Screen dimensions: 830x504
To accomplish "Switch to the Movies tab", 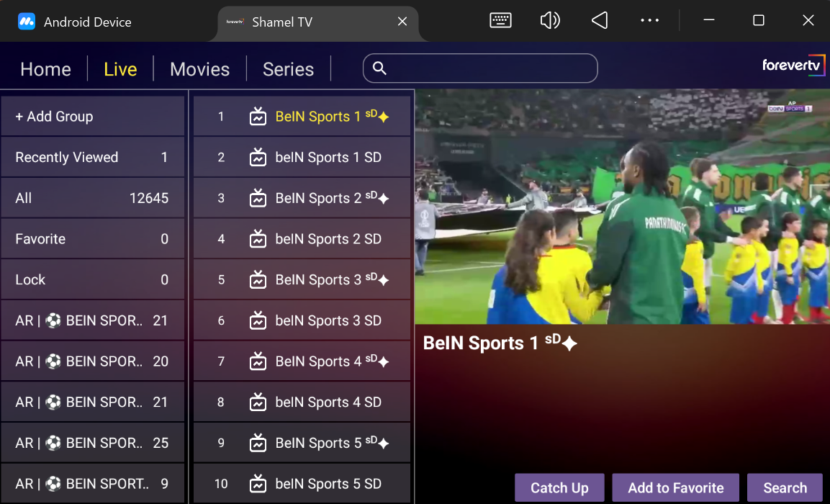I will point(199,69).
